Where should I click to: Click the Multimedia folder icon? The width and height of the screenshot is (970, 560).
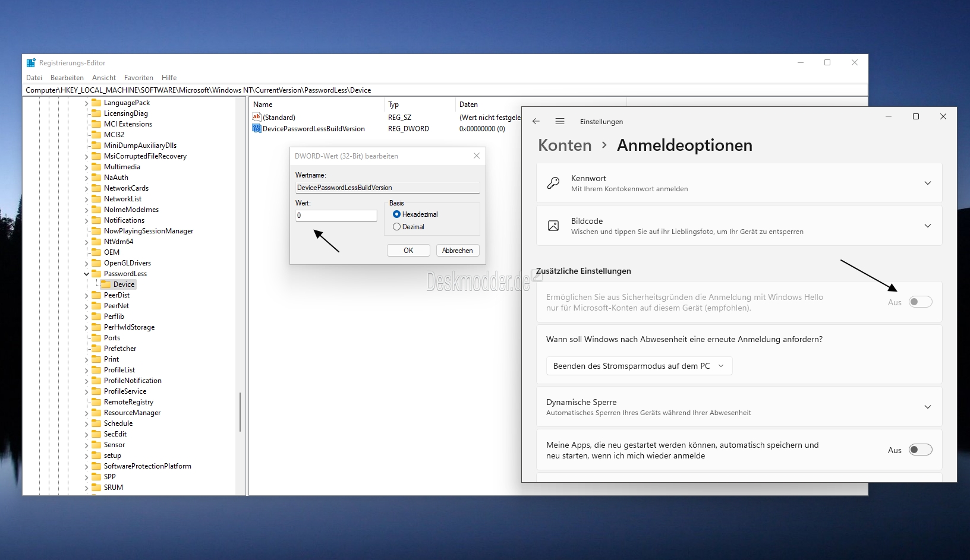pyautogui.click(x=96, y=167)
